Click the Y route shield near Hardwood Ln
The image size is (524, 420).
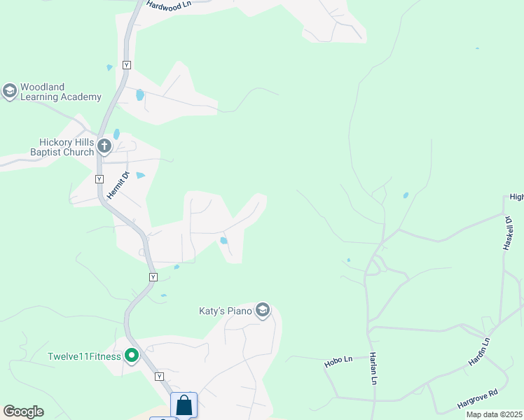[x=127, y=65]
